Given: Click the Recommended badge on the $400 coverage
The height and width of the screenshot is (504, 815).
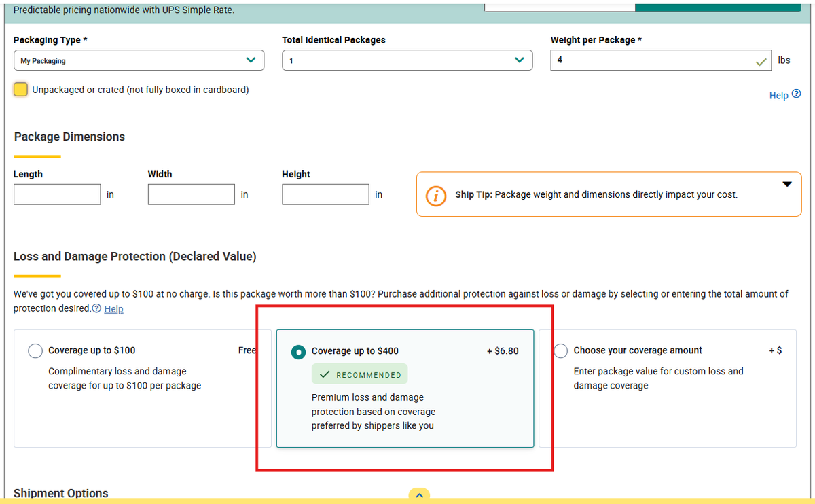Looking at the screenshot, I should 360,374.
